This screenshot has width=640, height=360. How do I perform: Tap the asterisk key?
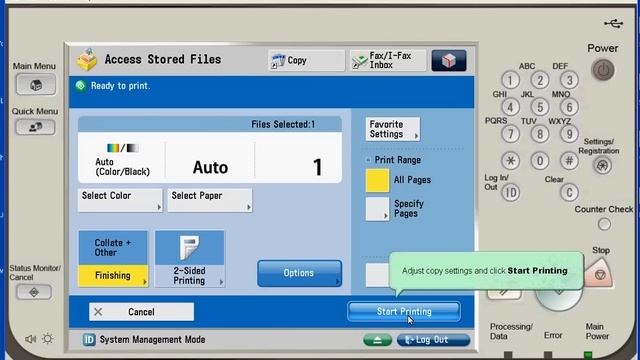(x=510, y=161)
